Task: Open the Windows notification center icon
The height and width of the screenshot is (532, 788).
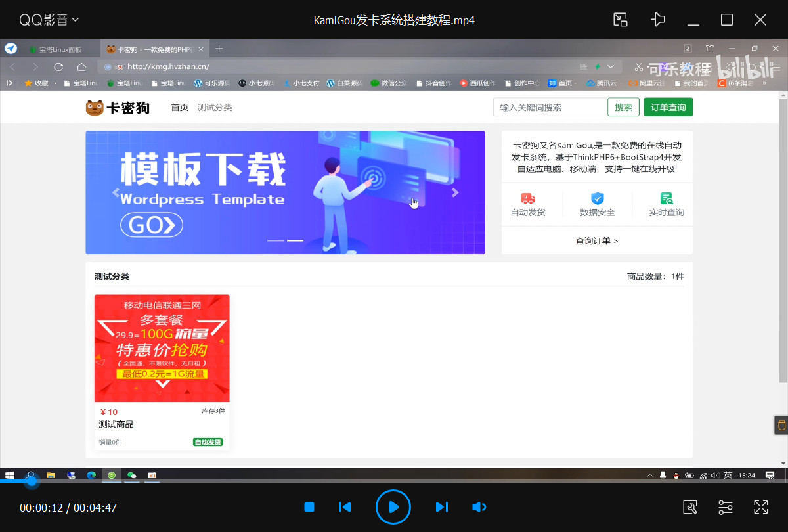Action: tap(770, 475)
